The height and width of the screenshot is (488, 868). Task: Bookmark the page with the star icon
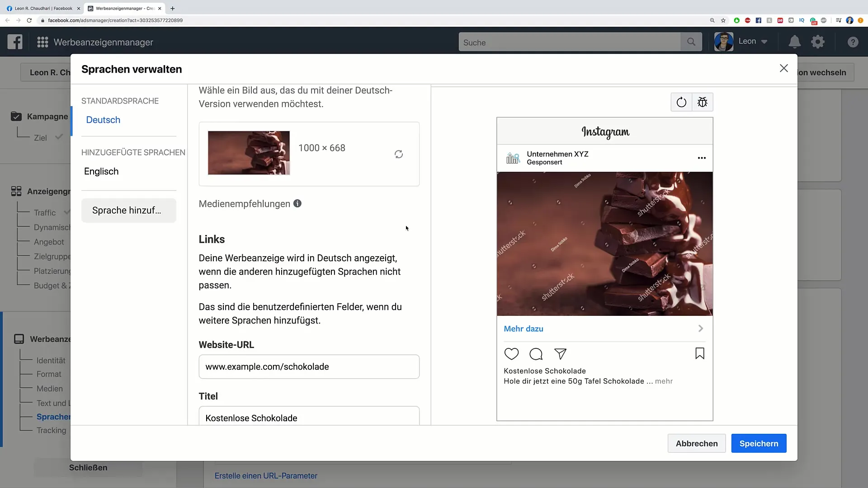coord(723,20)
